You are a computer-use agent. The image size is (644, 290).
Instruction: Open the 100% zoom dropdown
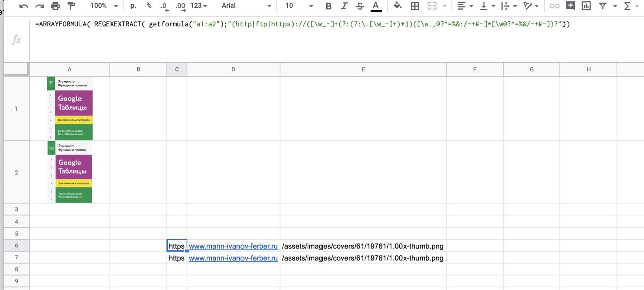point(104,6)
